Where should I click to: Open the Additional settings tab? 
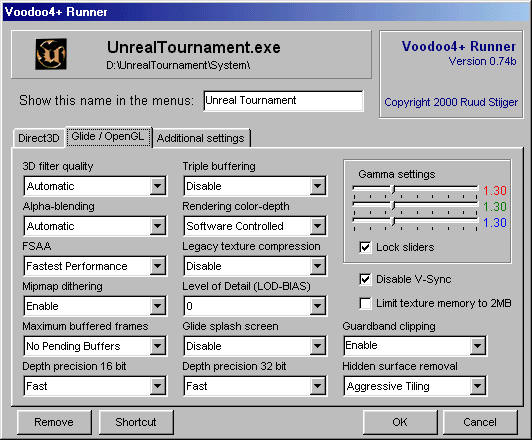(201, 138)
